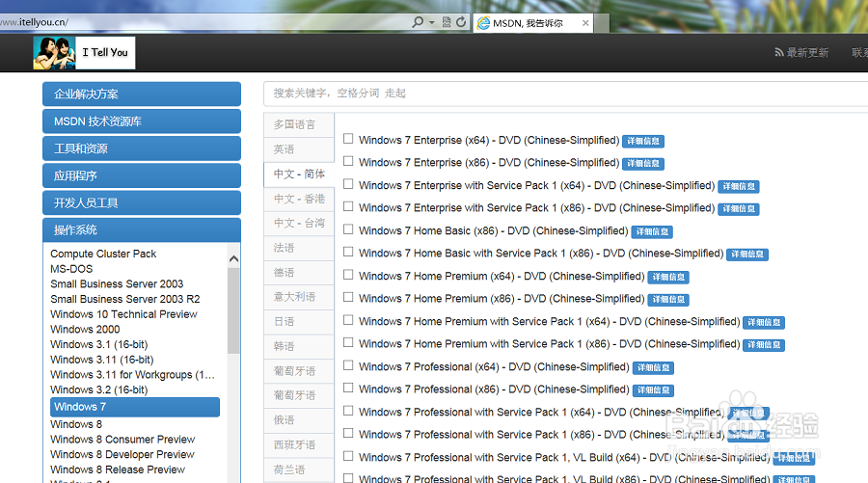Expand the 企业解决方案 category
The width and height of the screenshot is (868, 483).
tap(142, 94)
